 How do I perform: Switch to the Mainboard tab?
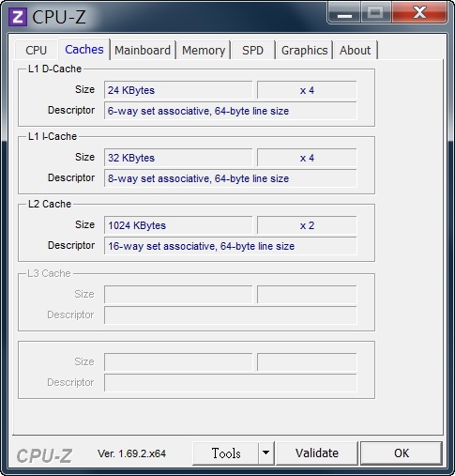[x=143, y=50]
